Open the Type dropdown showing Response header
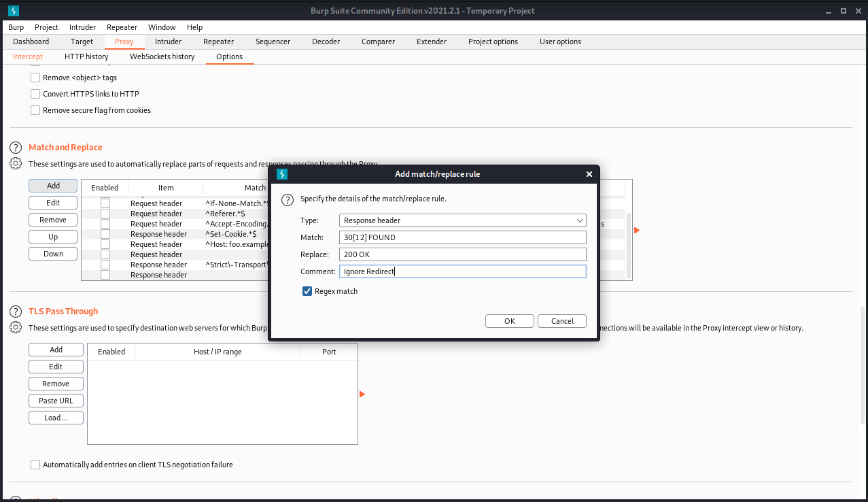The image size is (868, 502). (x=462, y=220)
